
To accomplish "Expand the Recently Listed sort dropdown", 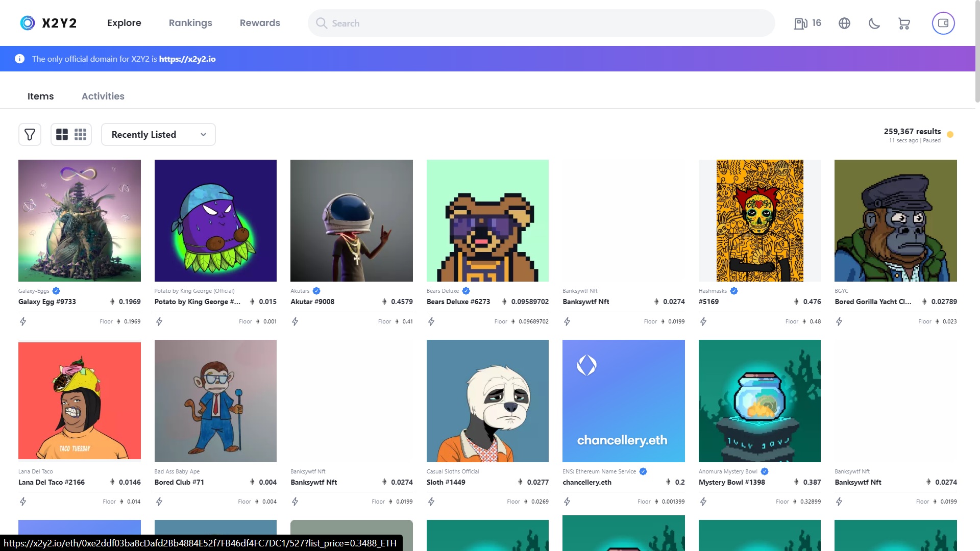I will point(158,135).
